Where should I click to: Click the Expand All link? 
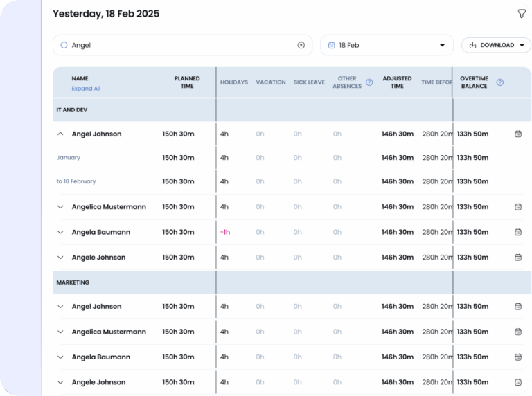tap(86, 89)
